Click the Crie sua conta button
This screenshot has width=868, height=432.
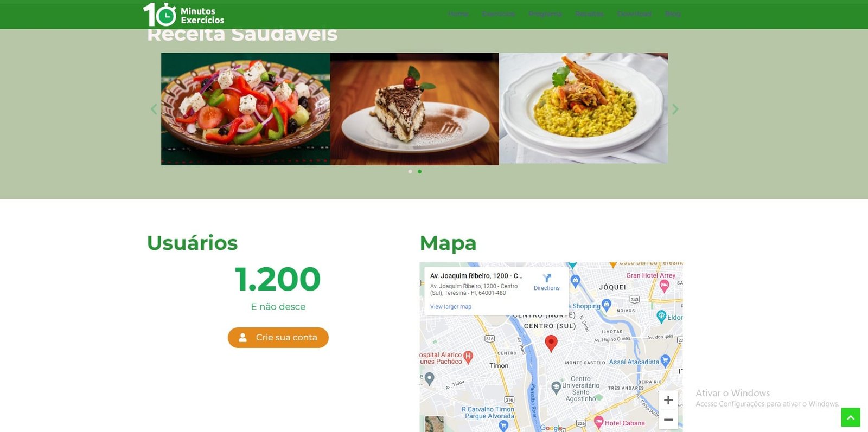(x=278, y=337)
